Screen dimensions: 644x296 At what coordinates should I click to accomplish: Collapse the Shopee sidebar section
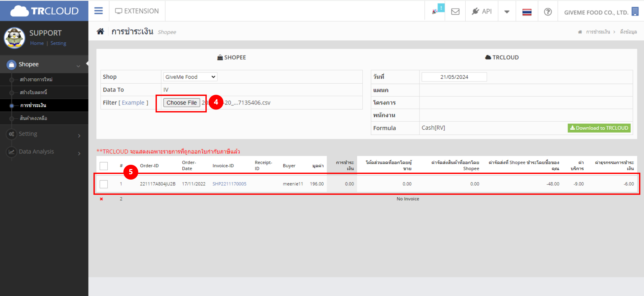[x=44, y=64]
